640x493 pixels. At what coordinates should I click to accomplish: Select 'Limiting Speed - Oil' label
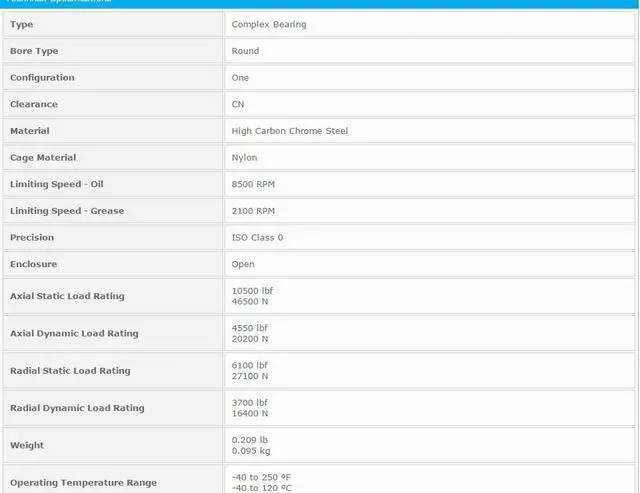pos(56,184)
